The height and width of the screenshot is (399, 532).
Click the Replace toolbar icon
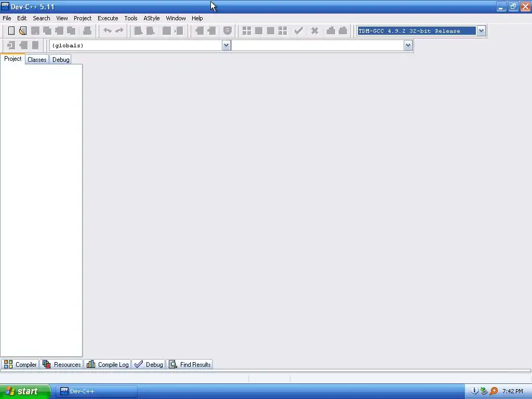coord(150,31)
